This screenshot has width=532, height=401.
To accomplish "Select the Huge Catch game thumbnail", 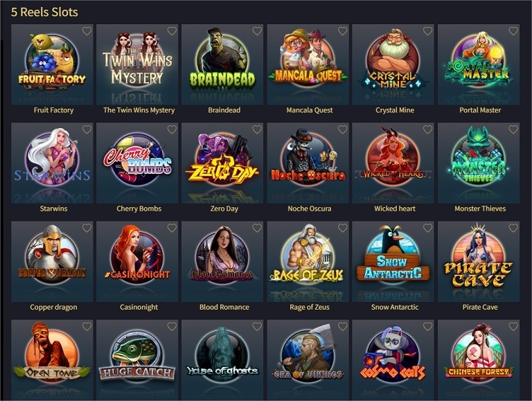I will tap(137, 359).
